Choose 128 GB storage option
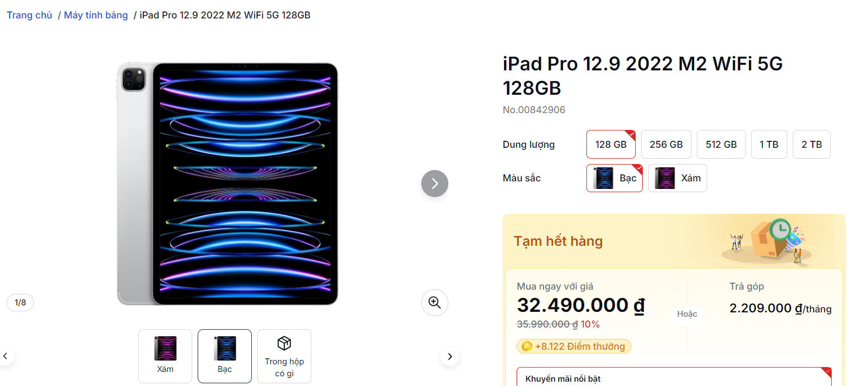The height and width of the screenshot is (386, 868). coord(611,145)
